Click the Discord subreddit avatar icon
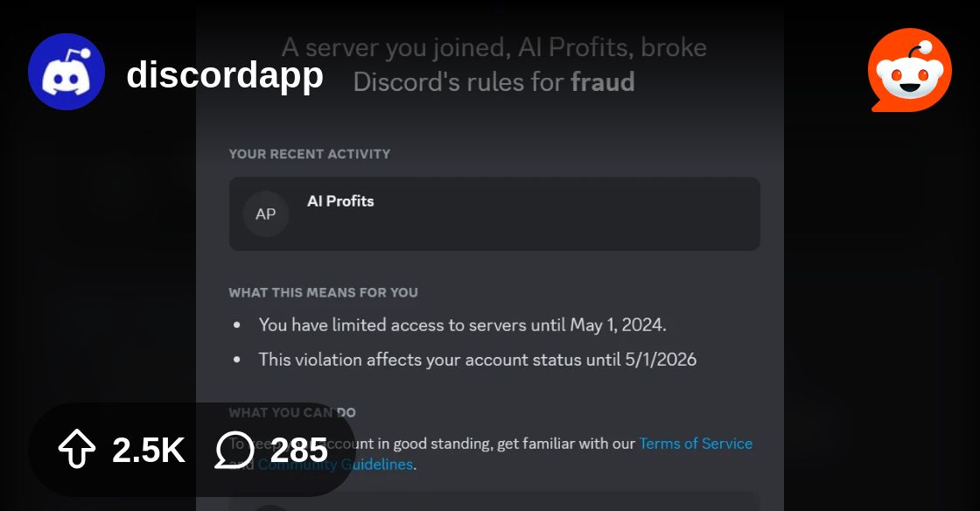The image size is (980, 511). [x=66, y=72]
